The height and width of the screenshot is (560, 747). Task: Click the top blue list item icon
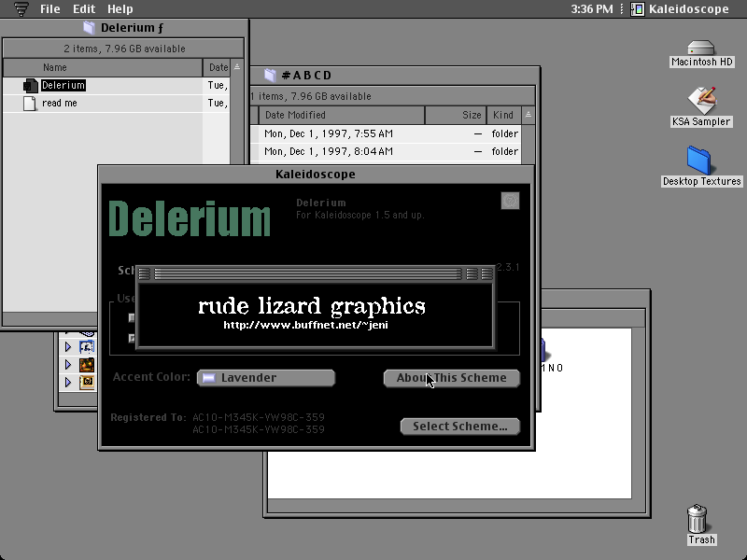coord(87,346)
